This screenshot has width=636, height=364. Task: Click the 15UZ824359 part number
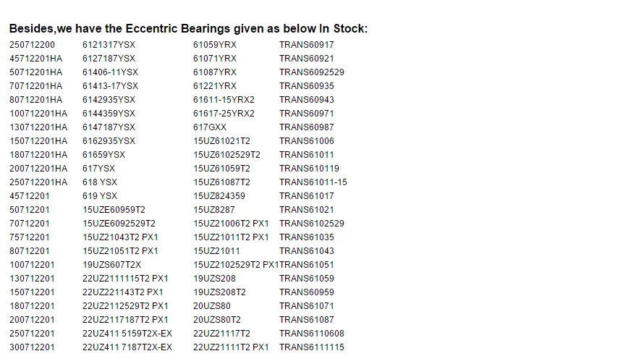[219, 196]
